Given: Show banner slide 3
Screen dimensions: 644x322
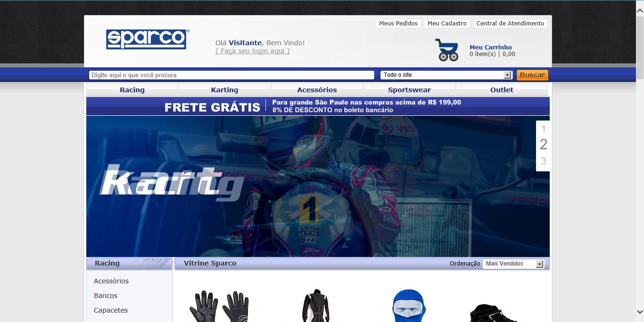Looking at the screenshot, I should 544,161.
